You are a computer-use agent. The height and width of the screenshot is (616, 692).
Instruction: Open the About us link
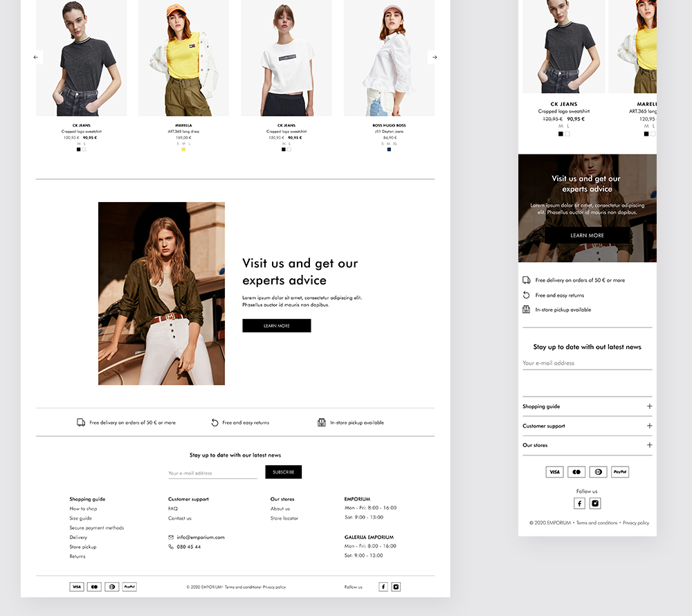coord(280,509)
